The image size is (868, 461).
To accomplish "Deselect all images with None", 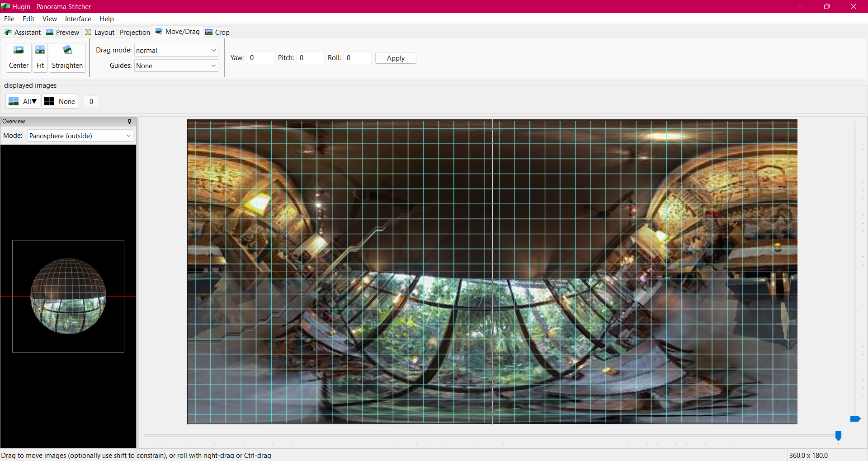I will 59,101.
